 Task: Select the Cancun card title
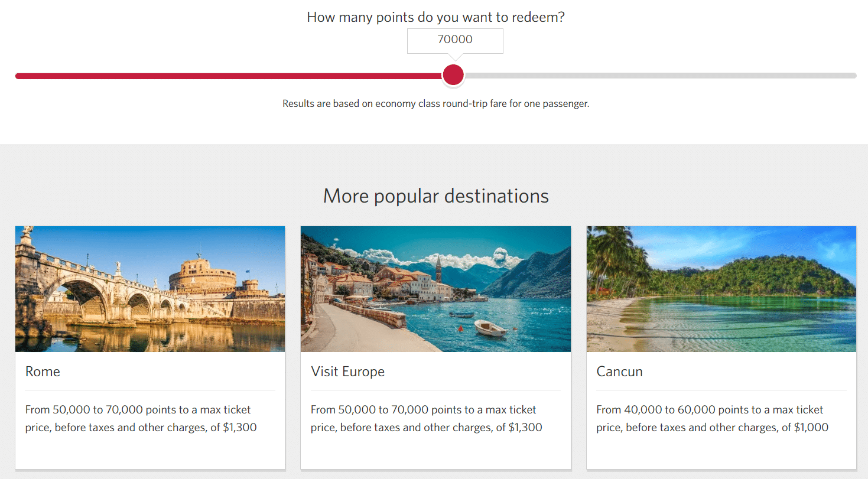(x=619, y=372)
